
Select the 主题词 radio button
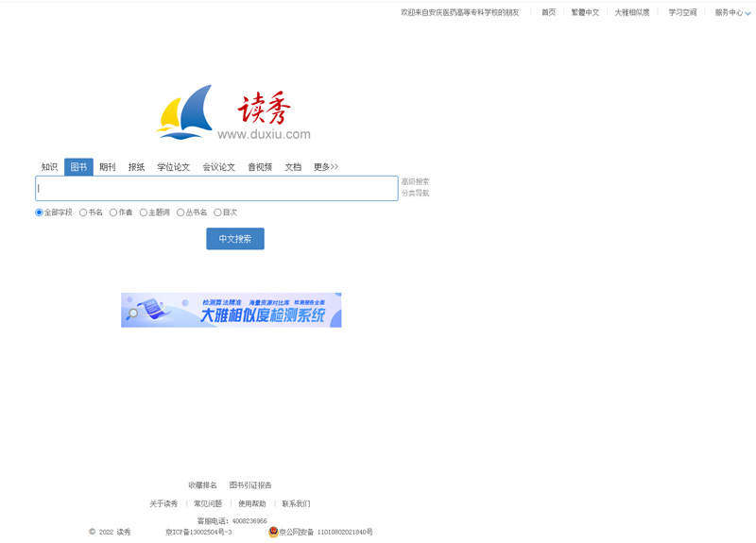pos(144,212)
